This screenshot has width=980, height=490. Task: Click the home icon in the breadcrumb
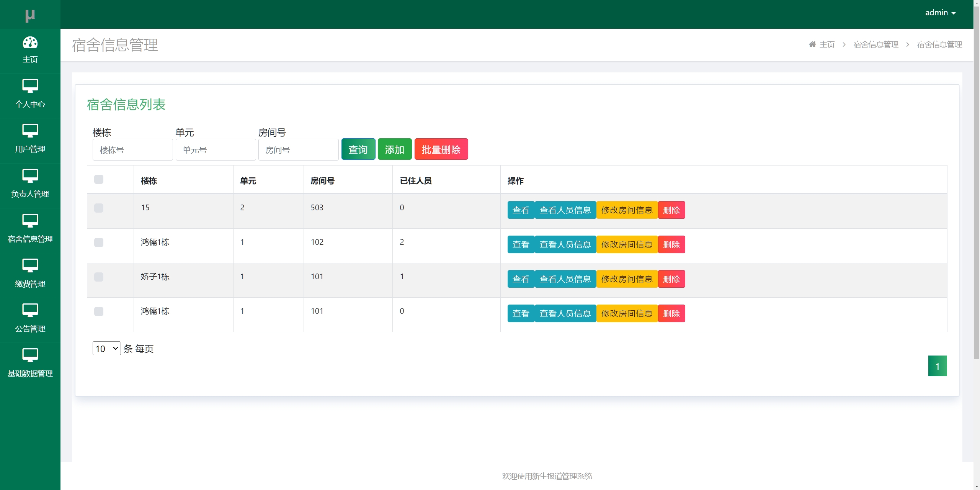click(812, 44)
